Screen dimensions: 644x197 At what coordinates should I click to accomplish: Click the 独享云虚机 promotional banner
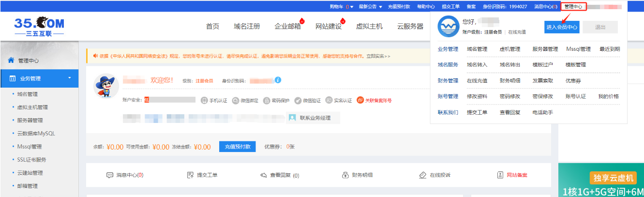pos(601,180)
